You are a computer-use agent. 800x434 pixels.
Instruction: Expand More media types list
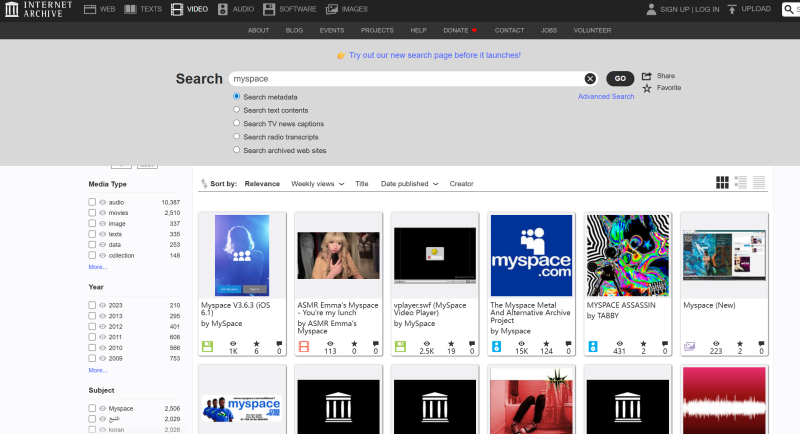click(97, 267)
